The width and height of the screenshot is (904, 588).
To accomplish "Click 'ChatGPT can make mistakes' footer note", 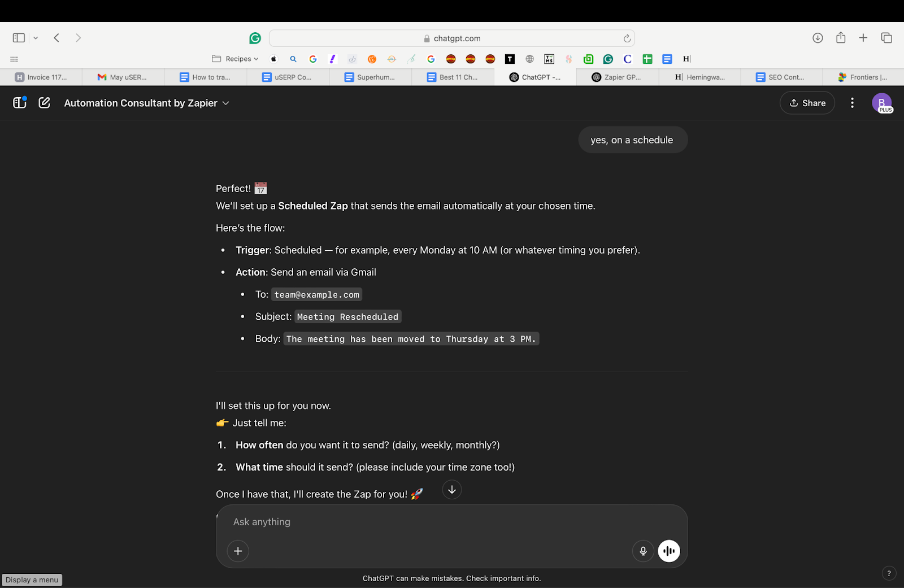I will coord(451,578).
